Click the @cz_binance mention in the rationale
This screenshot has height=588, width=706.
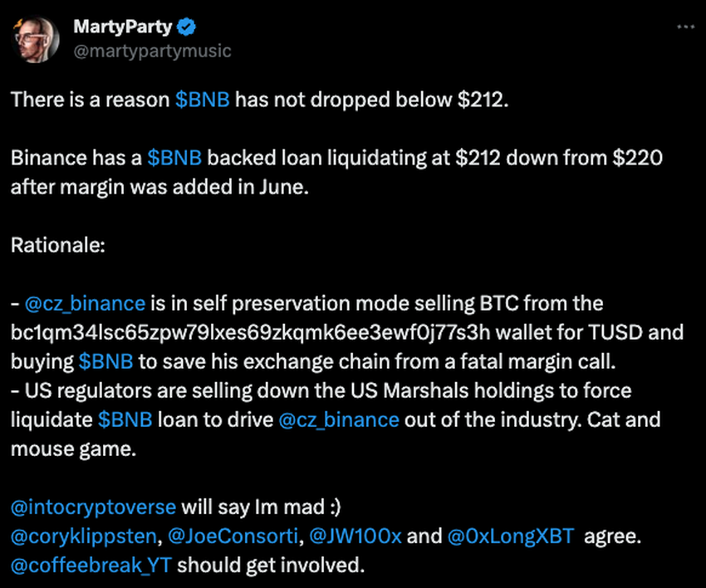(x=86, y=303)
